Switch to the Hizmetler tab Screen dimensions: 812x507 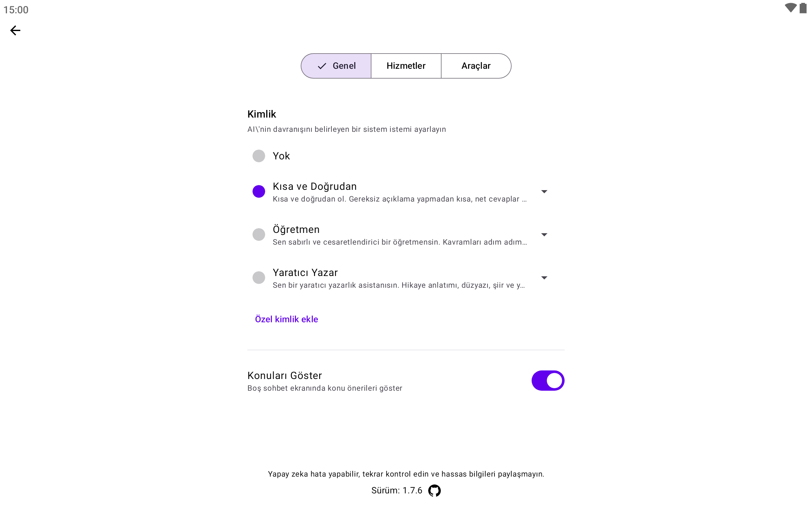(406, 66)
